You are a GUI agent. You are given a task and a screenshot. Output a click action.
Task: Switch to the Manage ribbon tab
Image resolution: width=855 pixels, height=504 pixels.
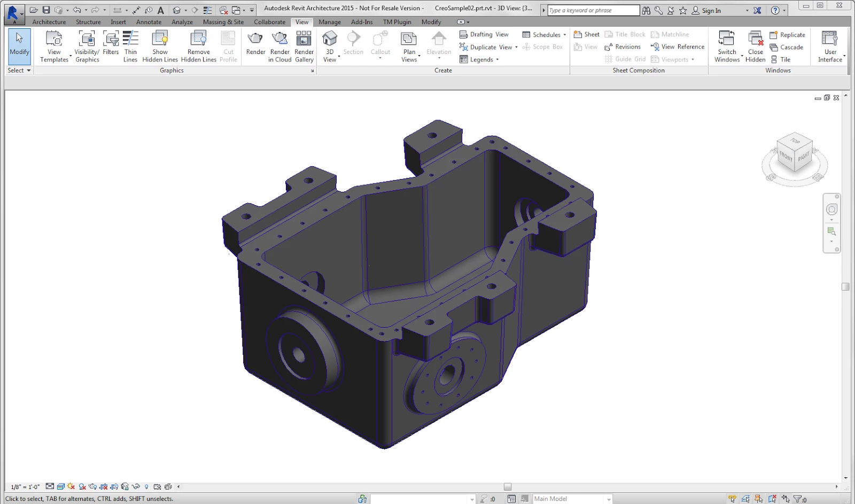point(330,22)
